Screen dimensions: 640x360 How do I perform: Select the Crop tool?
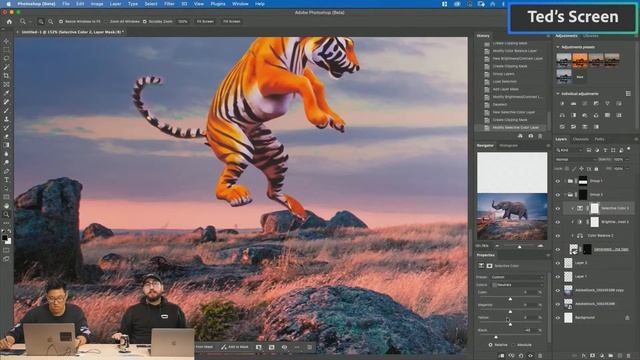tap(6, 76)
